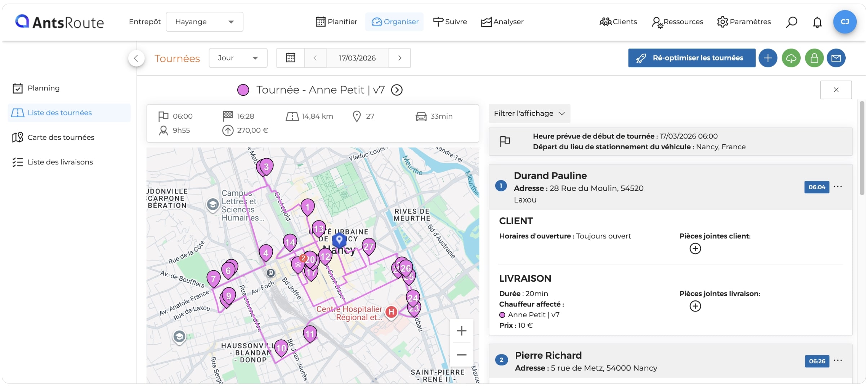Click map marker 10

tap(281, 348)
